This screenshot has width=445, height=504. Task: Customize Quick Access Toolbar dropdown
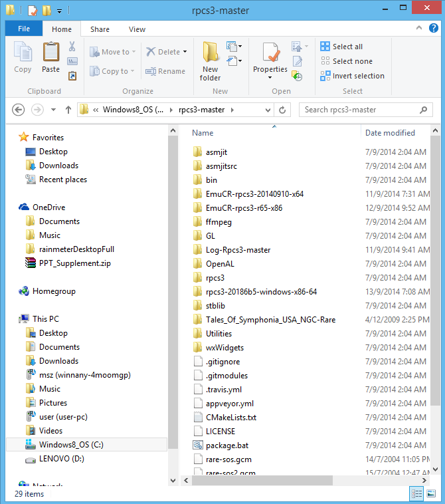click(x=59, y=11)
